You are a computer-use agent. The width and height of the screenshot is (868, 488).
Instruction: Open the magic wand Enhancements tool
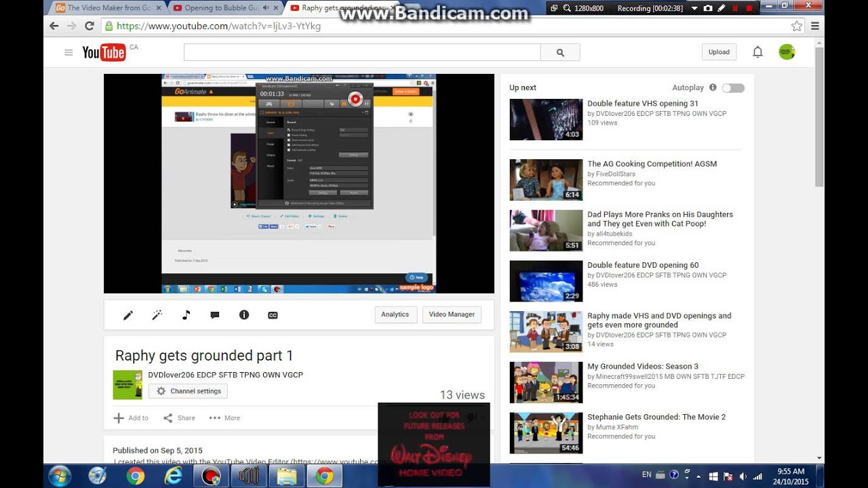click(157, 315)
